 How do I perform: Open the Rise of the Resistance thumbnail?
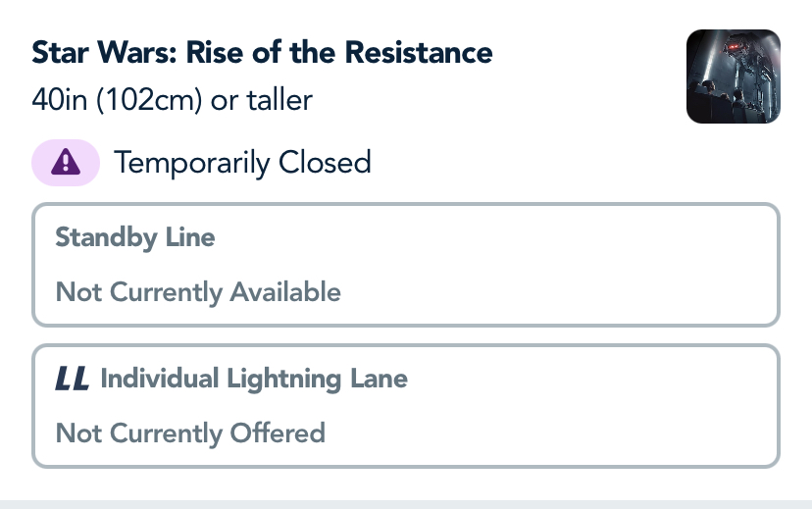click(733, 76)
